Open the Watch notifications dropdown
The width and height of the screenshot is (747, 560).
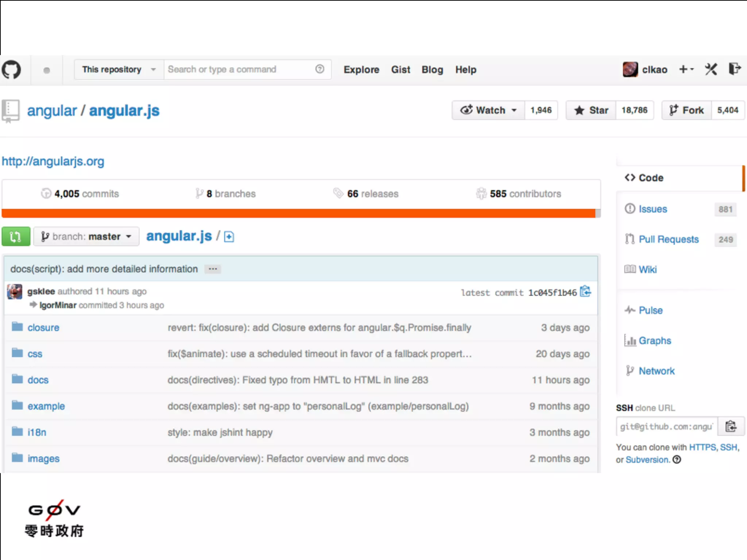[x=488, y=110]
